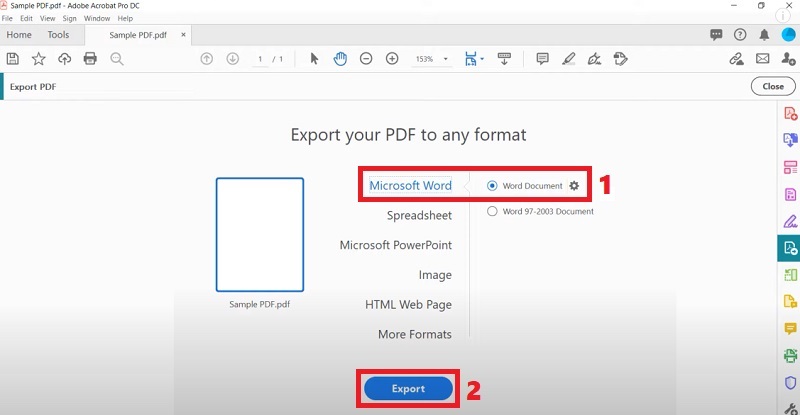This screenshot has width=800, height=415.
Task: Click the stamp tool icon
Action: (620, 59)
